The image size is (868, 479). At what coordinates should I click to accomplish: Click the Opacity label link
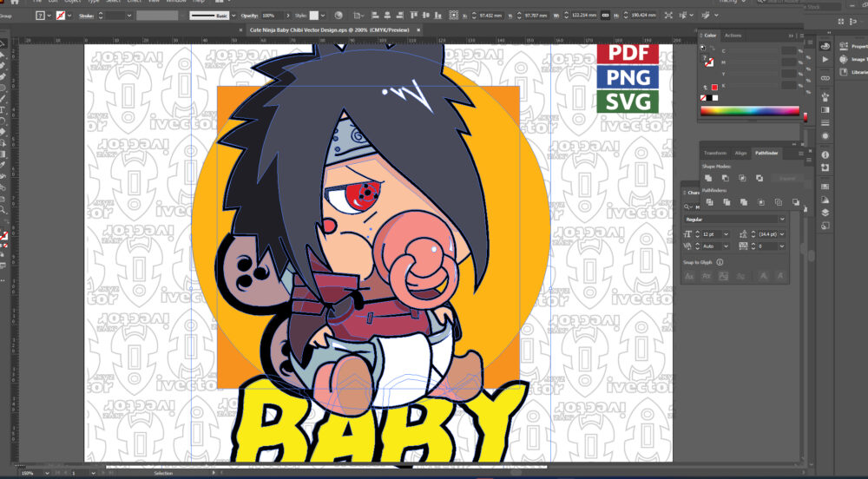click(x=250, y=16)
